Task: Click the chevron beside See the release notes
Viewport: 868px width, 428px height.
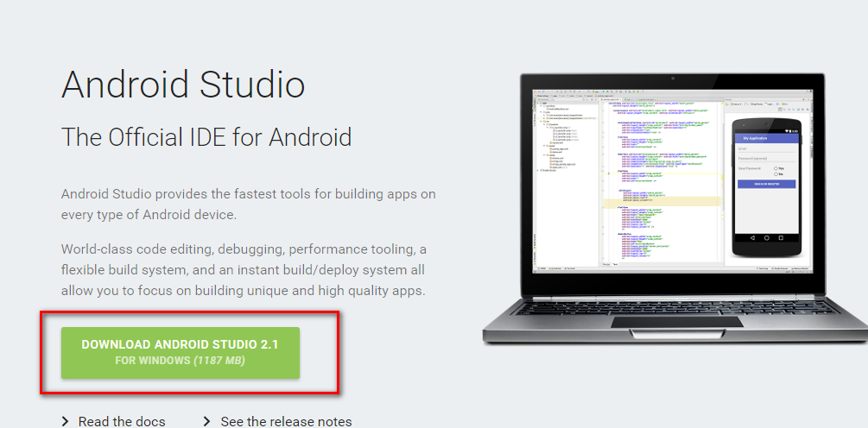Action: 206,421
